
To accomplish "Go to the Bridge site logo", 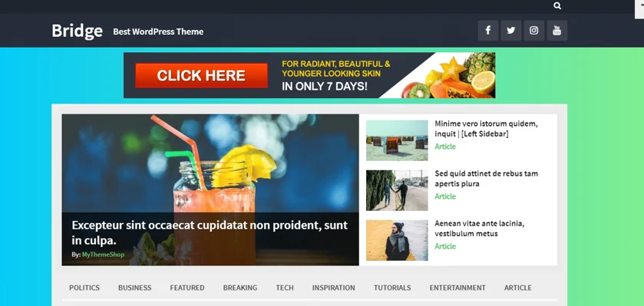I will (x=78, y=31).
